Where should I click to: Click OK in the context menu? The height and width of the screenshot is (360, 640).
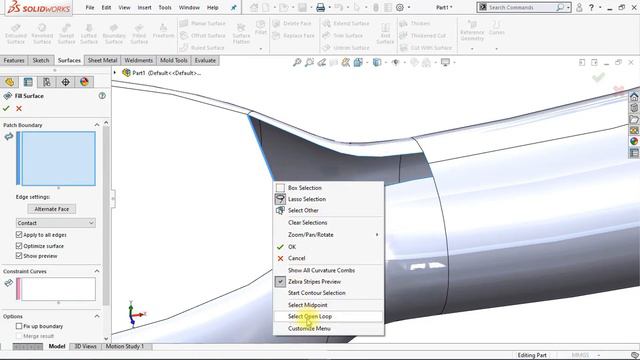pos(329,247)
